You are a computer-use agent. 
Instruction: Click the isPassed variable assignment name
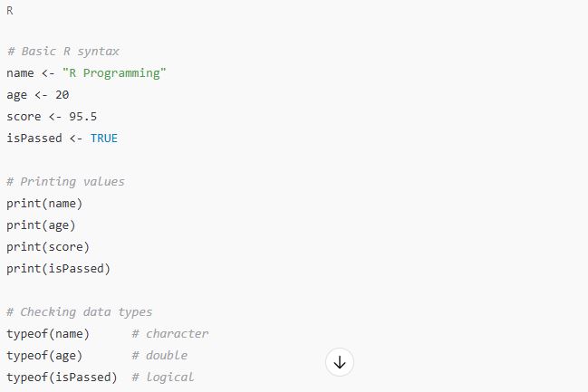pos(34,139)
